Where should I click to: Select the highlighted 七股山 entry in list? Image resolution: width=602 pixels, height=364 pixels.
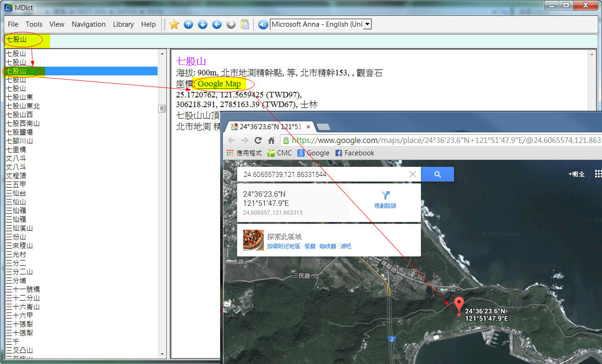[81, 71]
